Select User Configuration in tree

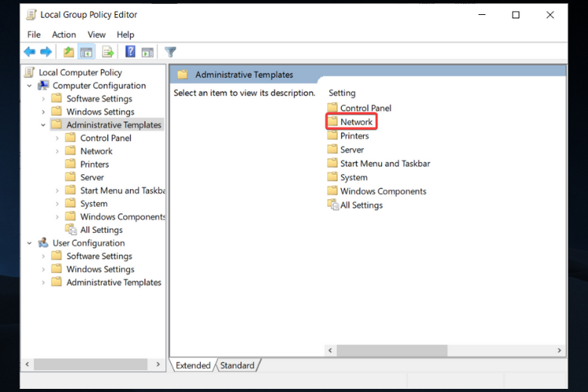click(x=89, y=243)
